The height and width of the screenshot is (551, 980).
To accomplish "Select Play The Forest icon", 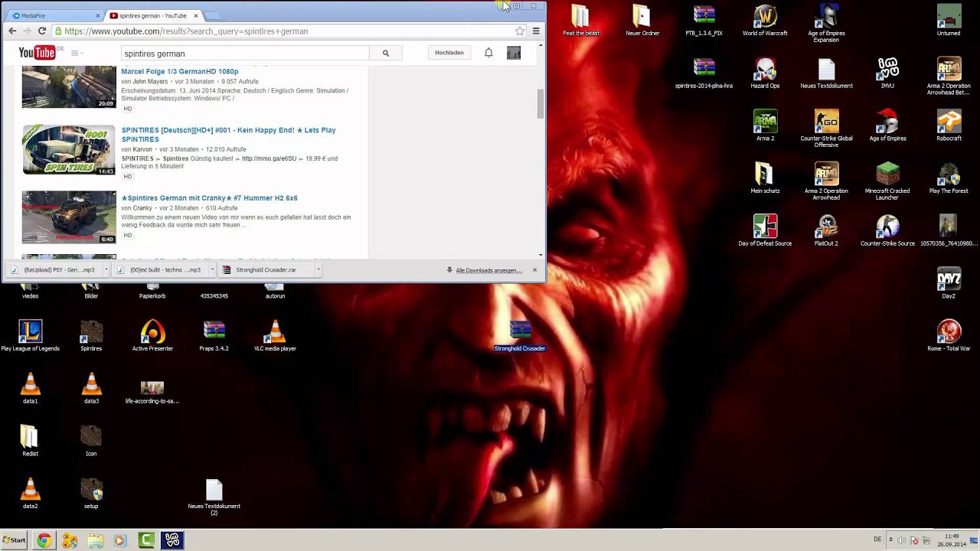I will tap(949, 179).
